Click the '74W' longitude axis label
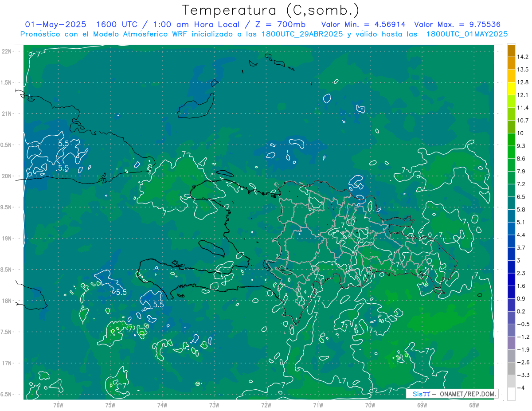The image size is (532, 411). (x=162, y=405)
